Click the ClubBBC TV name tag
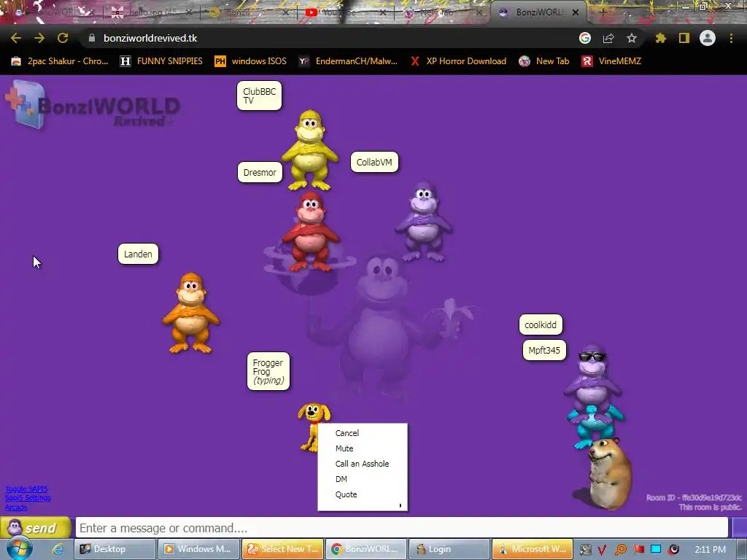Image resolution: width=747 pixels, height=560 pixels. pyautogui.click(x=259, y=96)
